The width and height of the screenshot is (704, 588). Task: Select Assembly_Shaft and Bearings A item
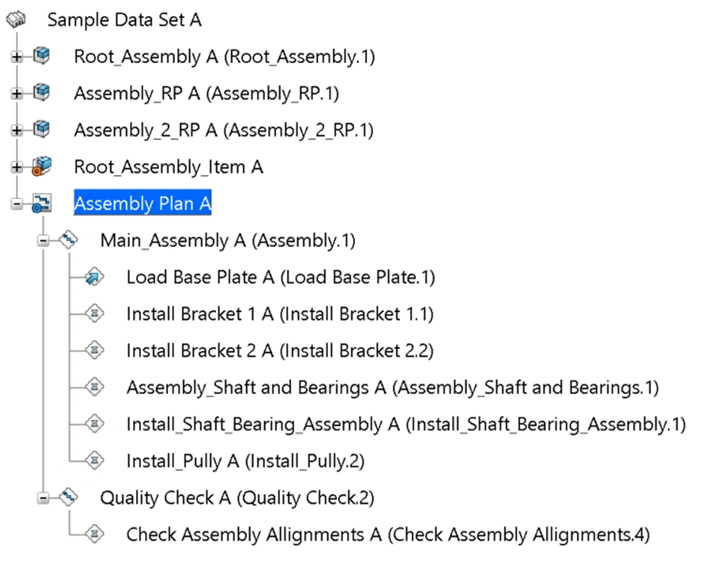pos(392,387)
